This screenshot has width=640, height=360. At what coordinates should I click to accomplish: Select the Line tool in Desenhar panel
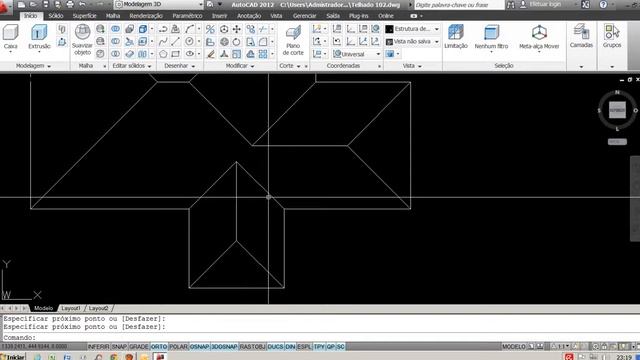[176, 42]
